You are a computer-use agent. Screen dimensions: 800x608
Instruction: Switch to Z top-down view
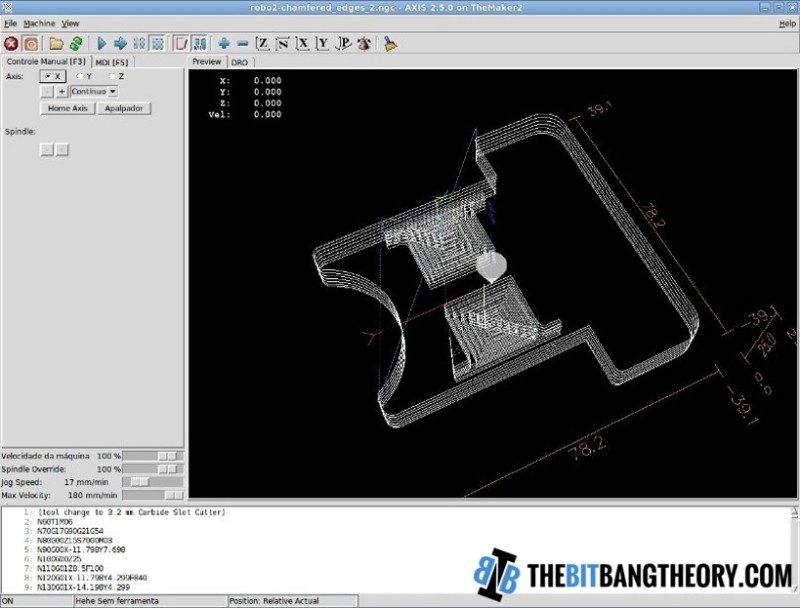coord(263,43)
